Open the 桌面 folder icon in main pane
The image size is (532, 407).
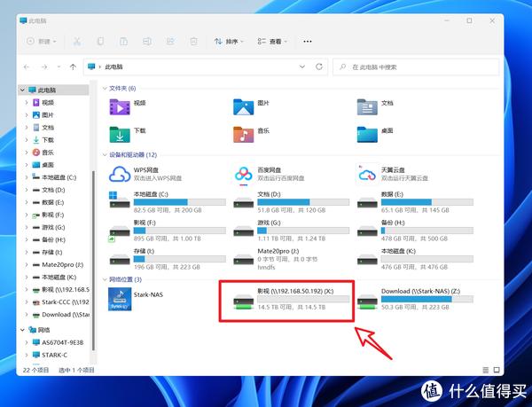(x=367, y=134)
